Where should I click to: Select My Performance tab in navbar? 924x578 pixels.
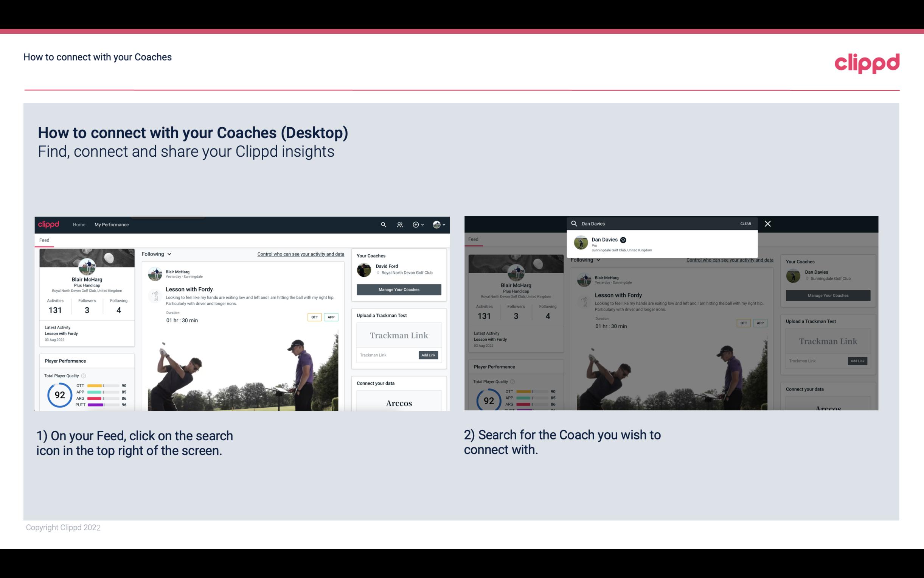(x=112, y=224)
